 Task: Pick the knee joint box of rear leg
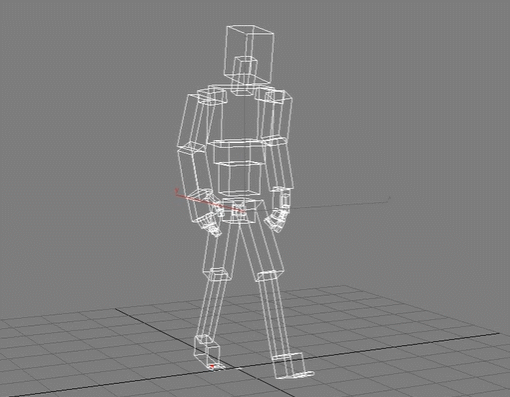pyautogui.click(x=218, y=274)
